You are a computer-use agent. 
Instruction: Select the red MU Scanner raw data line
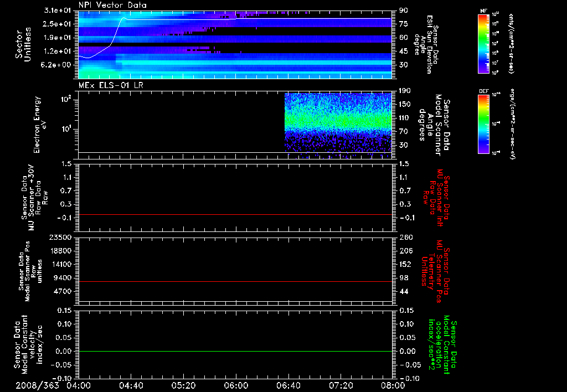point(235,214)
